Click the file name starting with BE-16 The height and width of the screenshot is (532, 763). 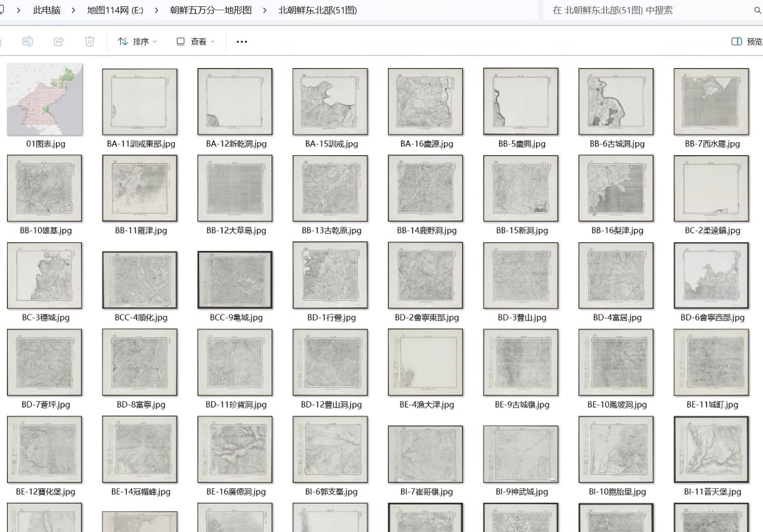[236, 492]
